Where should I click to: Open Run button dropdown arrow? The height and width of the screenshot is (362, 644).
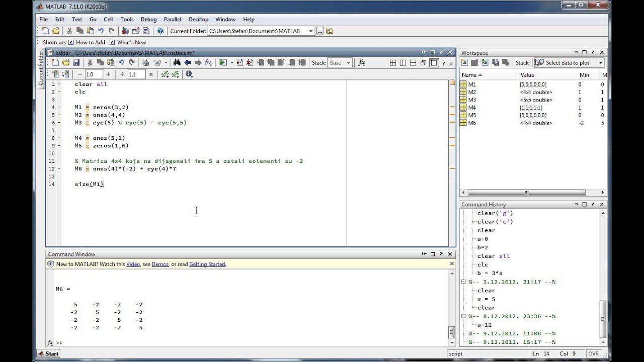coord(232,63)
